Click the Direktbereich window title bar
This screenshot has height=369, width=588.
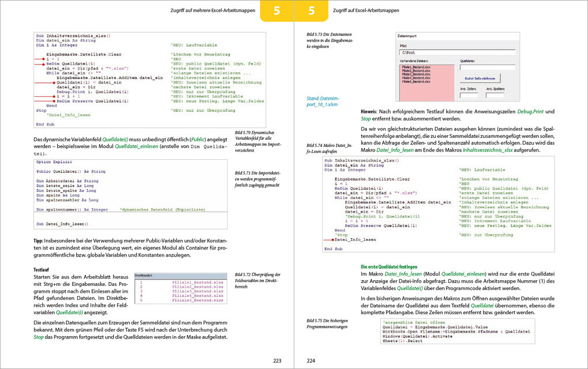pyautogui.click(x=181, y=276)
